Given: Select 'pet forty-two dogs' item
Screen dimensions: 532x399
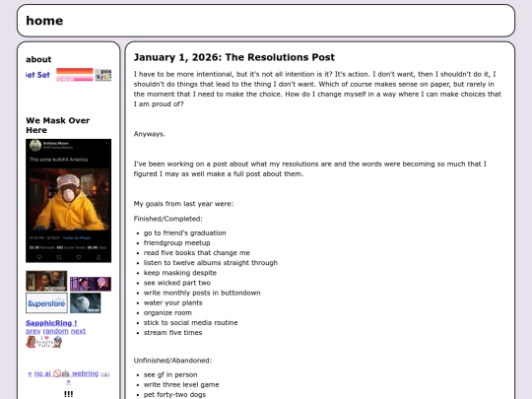Looking at the screenshot, I should [x=174, y=395].
